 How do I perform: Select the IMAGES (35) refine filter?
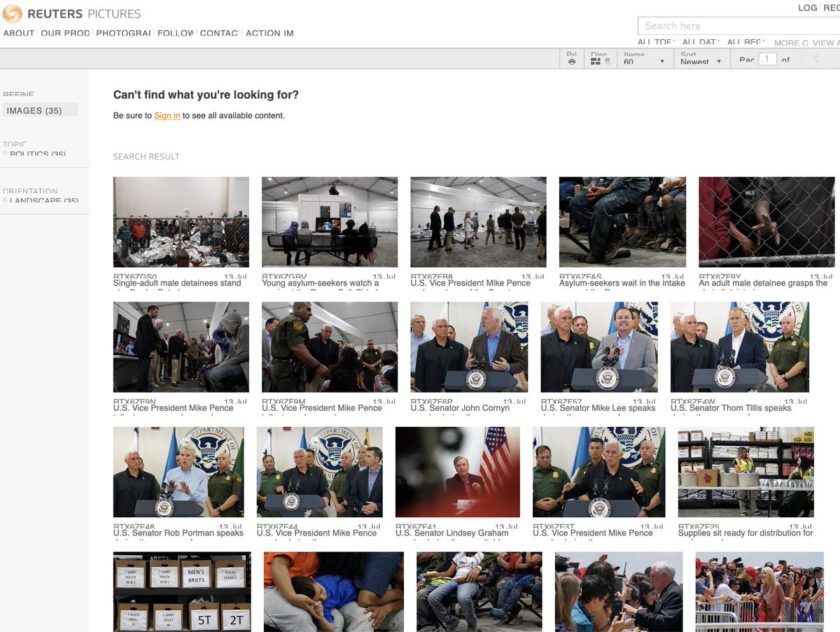point(40,111)
